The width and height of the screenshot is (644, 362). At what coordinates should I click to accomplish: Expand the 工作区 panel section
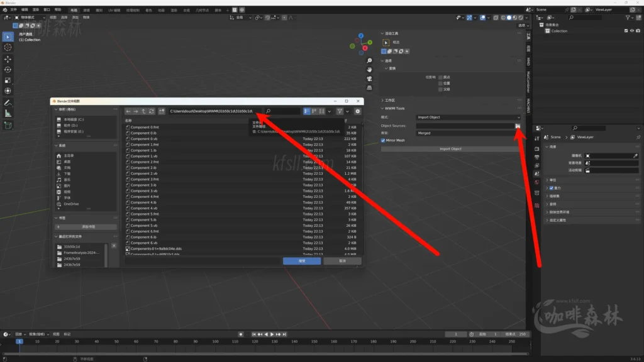point(391,100)
